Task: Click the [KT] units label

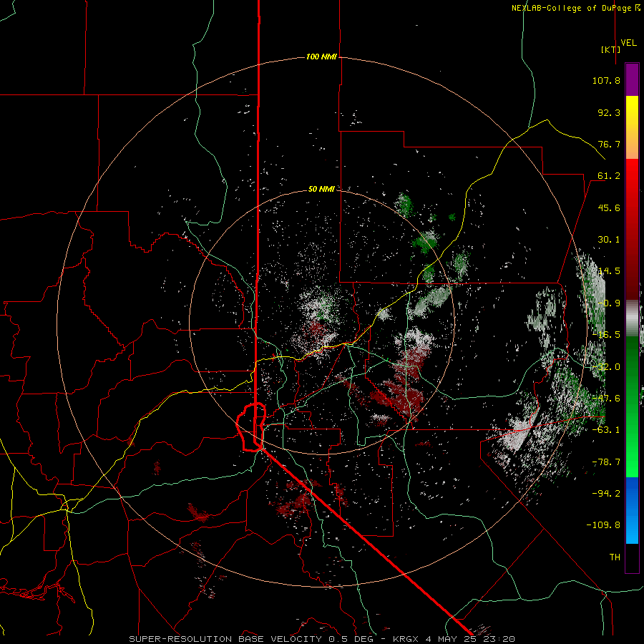Action: [610, 49]
